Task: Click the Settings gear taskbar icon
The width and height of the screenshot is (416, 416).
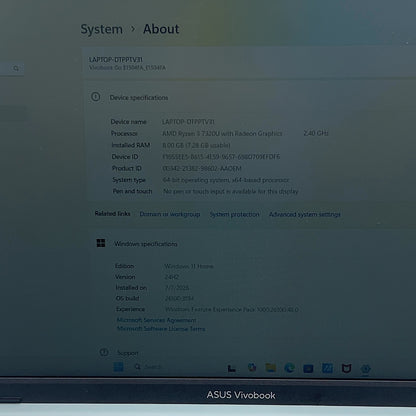Action: tap(366, 369)
